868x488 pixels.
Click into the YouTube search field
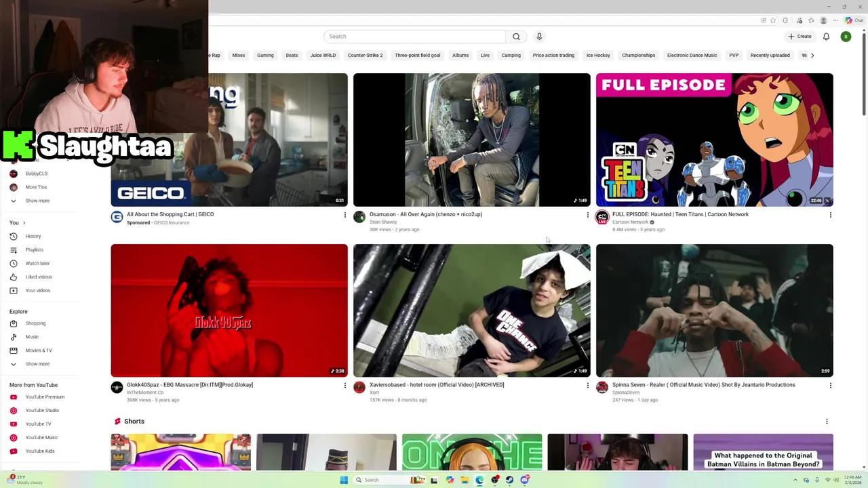(x=415, y=37)
